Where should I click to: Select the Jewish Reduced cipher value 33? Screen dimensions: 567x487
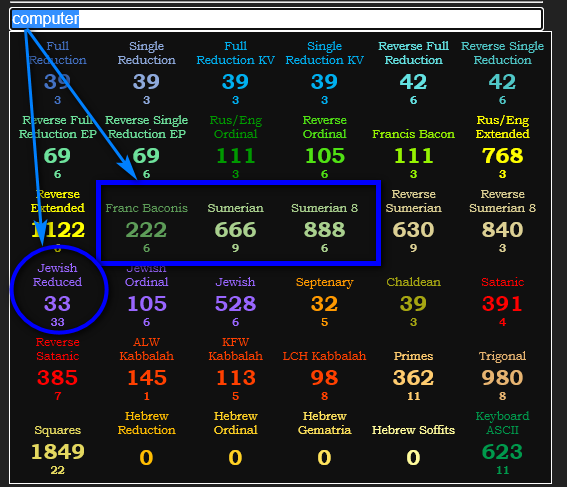57,303
